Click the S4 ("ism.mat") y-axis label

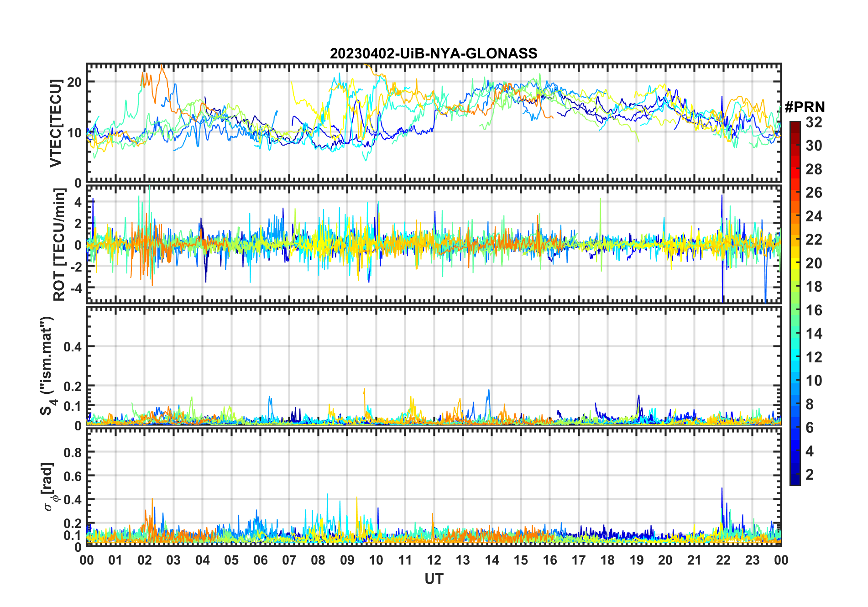[x=47, y=366]
